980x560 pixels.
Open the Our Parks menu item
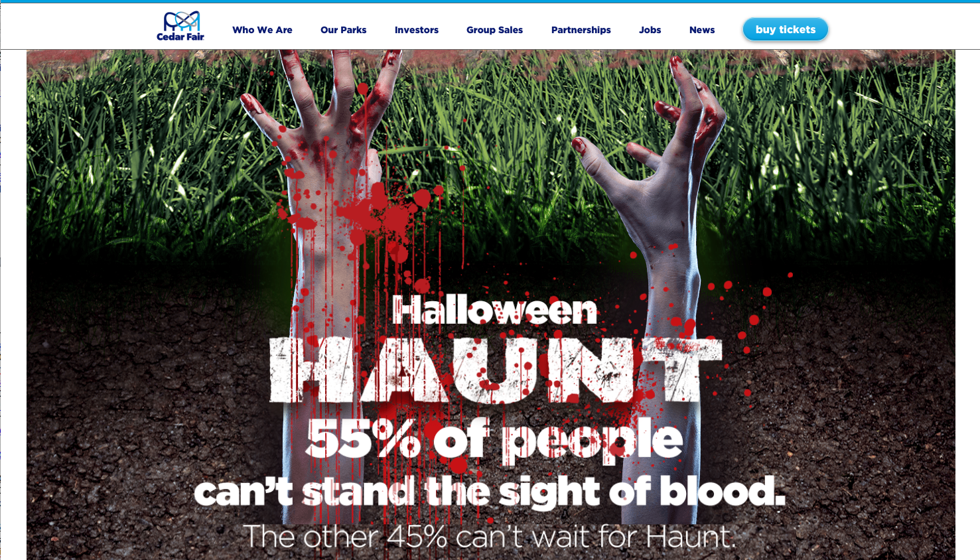[343, 30]
